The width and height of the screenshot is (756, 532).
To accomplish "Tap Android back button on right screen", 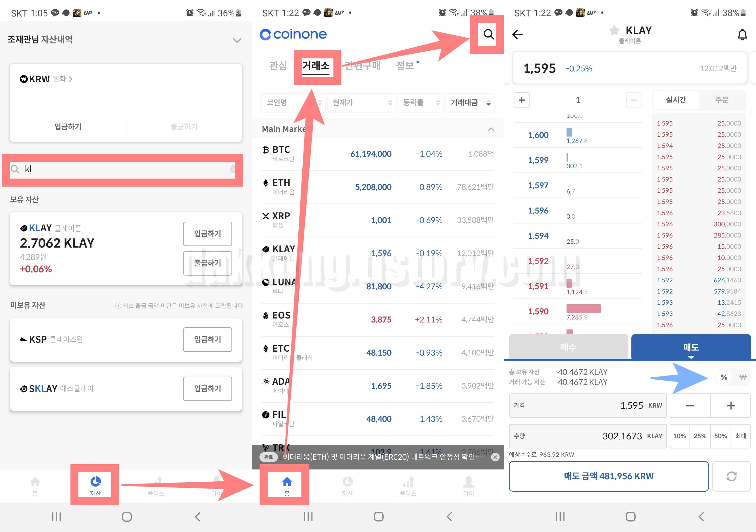I will point(701,517).
